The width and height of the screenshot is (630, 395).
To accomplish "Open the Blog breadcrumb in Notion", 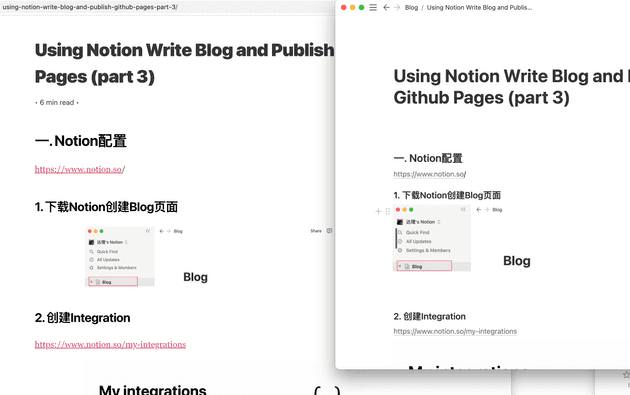I will pyautogui.click(x=411, y=7).
